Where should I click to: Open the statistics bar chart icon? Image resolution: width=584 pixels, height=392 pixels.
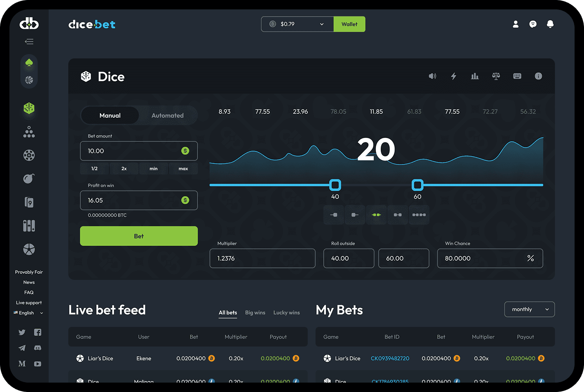point(475,76)
